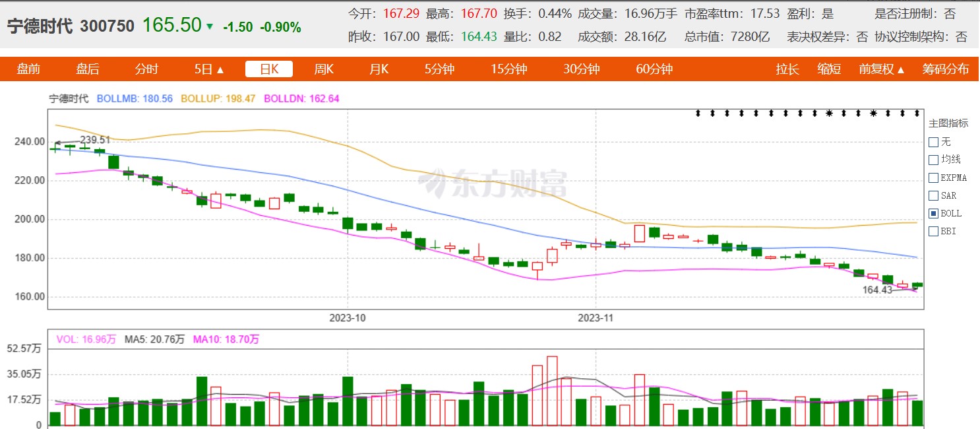The image size is (980, 429).
Task: Click the change value -1.50
Action: tap(237, 27)
